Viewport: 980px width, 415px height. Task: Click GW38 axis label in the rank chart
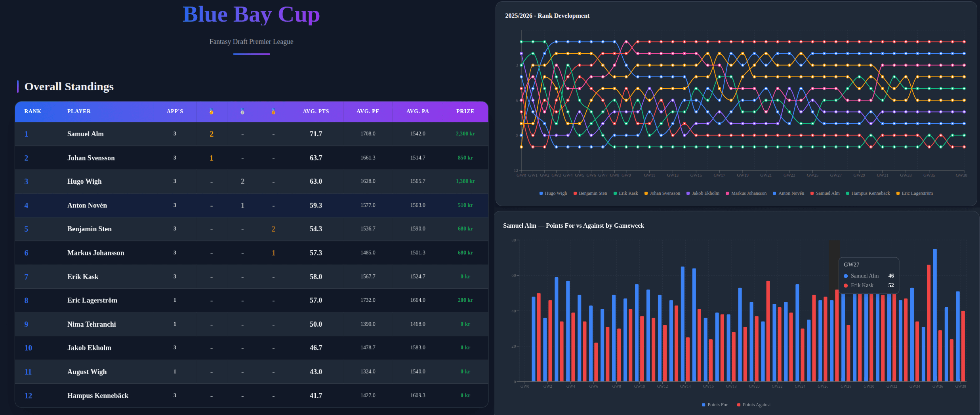click(x=961, y=175)
